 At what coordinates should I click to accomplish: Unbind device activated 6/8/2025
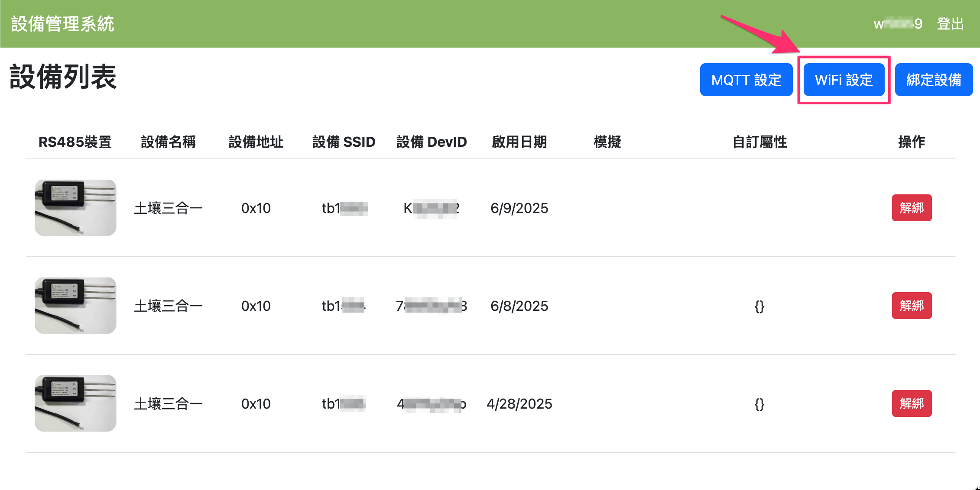(911, 306)
